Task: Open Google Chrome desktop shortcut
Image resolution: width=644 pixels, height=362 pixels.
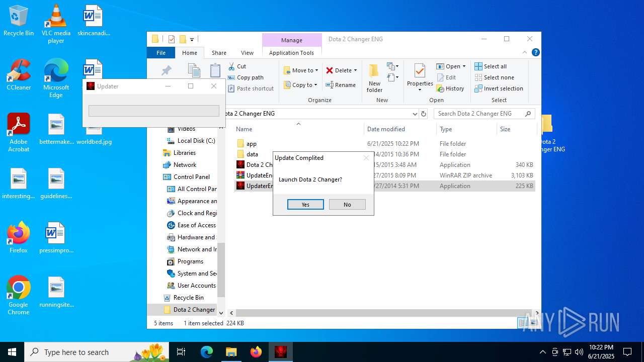Action: (19, 296)
